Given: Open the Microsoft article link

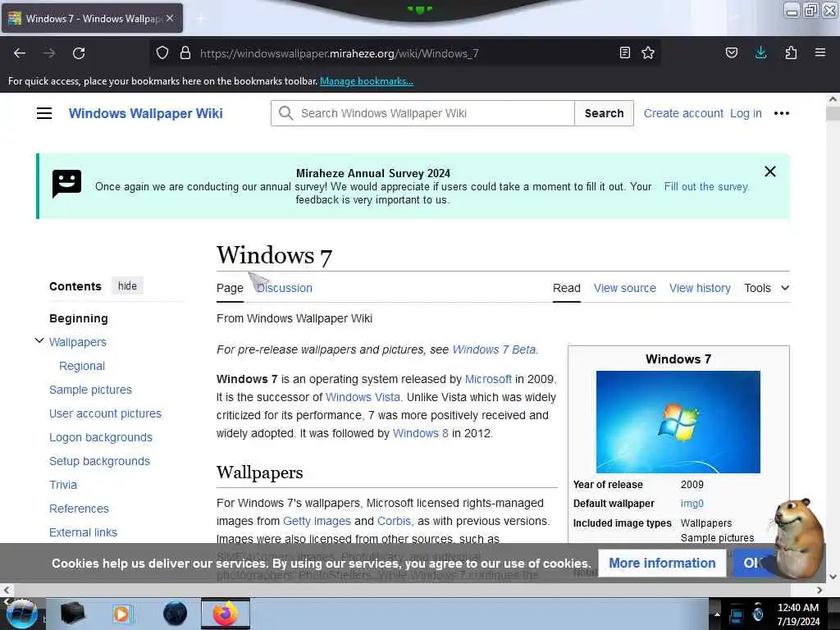Looking at the screenshot, I should pyautogui.click(x=488, y=379).
